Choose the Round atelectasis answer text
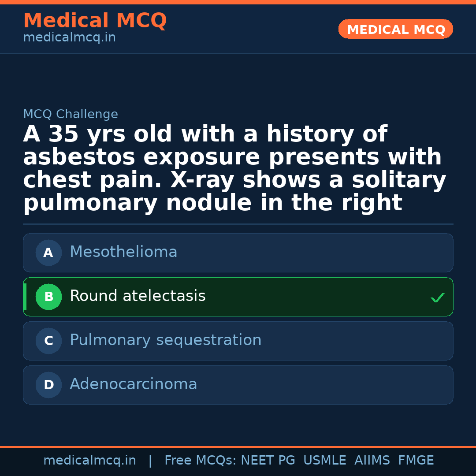476x476 pixels. (138, 296)
